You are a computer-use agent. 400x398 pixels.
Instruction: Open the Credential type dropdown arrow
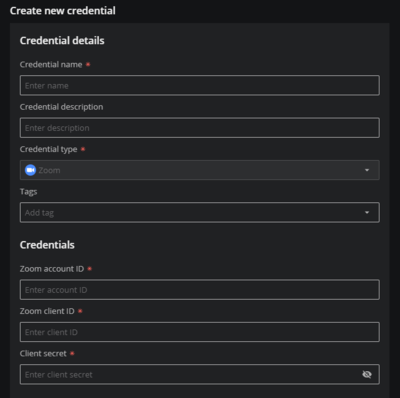coord(367,170)
